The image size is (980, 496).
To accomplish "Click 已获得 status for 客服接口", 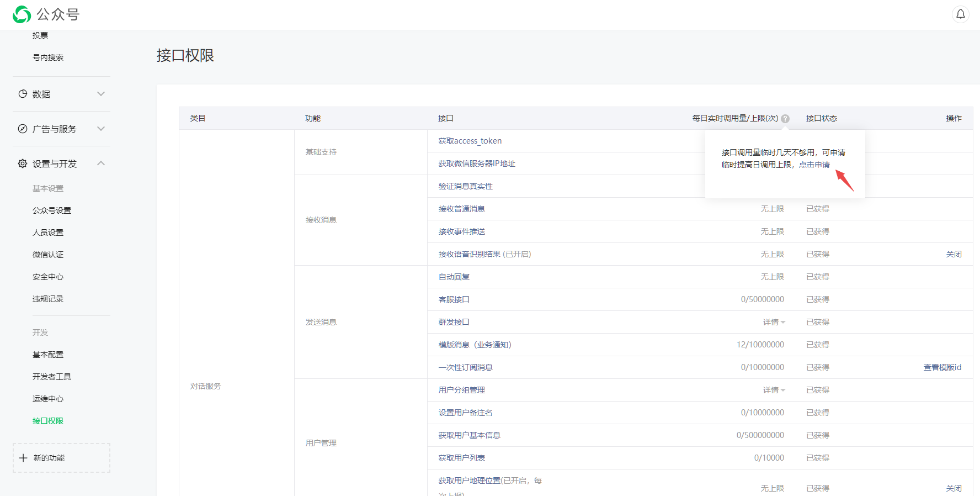I will click(x=818, y=299).
